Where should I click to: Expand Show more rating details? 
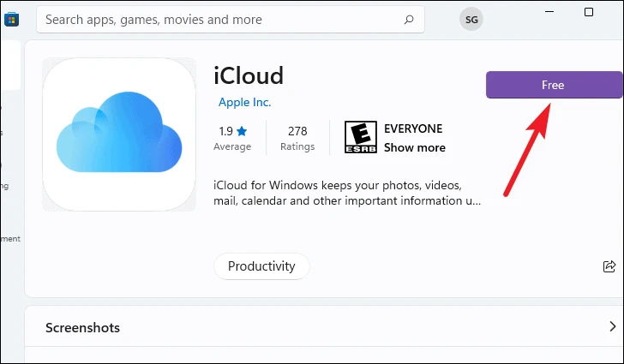(415, 147)
